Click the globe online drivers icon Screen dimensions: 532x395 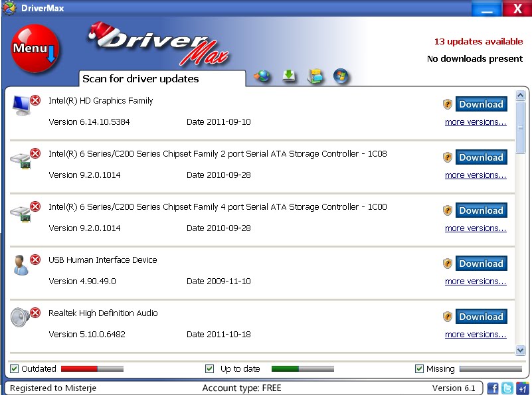click(x=262, y=76)
